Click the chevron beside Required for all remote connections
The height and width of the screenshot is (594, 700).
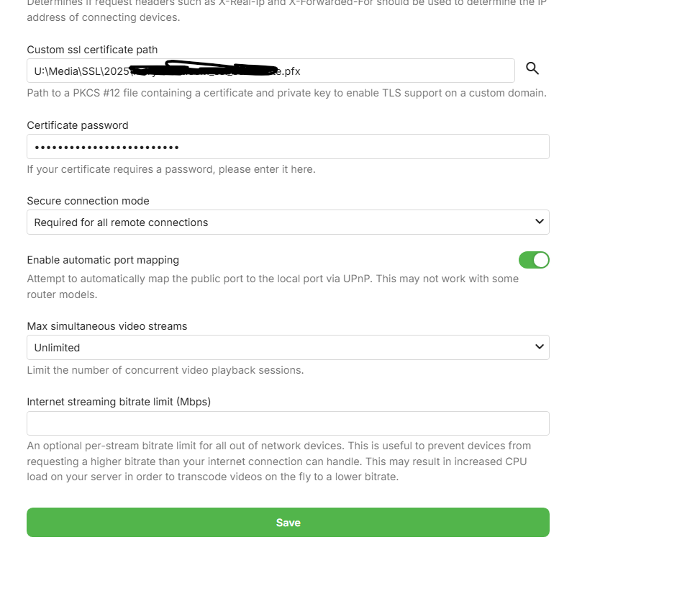coord(540,222)
